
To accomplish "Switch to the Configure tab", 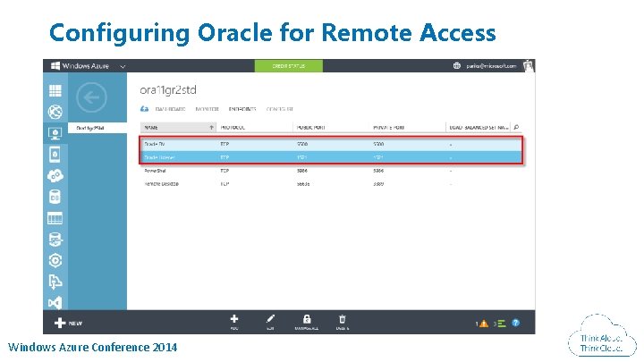I will click(x=280, y=109).
